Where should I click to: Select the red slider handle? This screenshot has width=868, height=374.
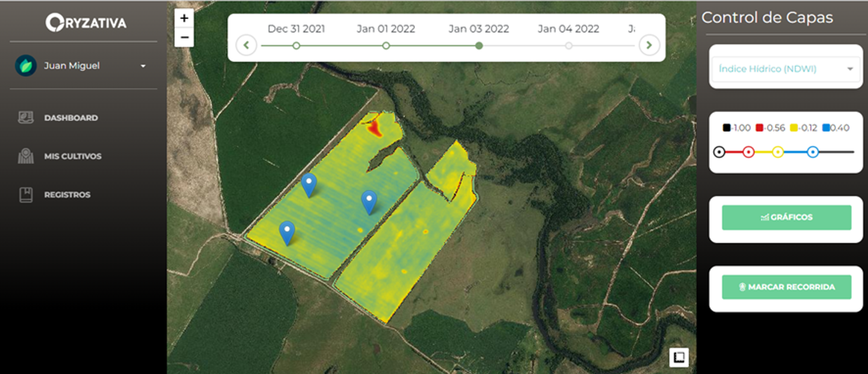[749, 152]
